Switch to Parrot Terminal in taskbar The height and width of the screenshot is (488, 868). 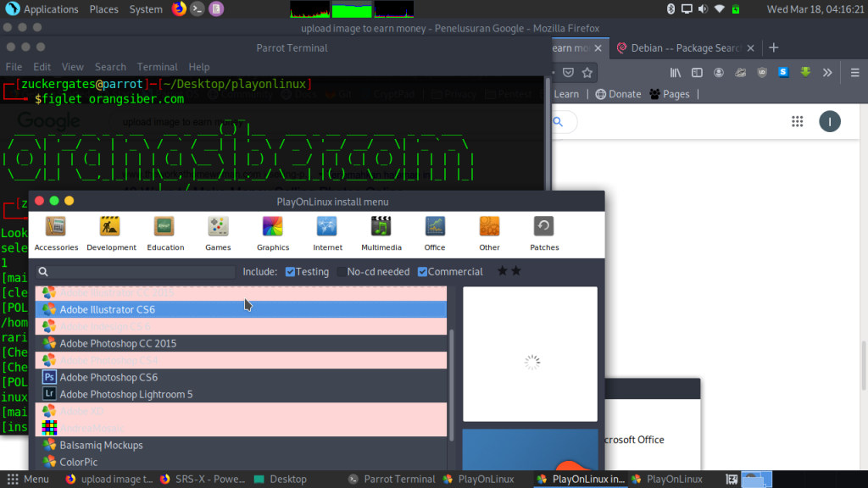[392, 480]
